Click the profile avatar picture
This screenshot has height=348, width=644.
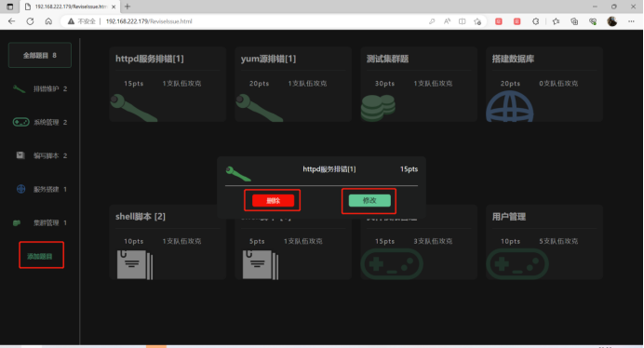612,21
